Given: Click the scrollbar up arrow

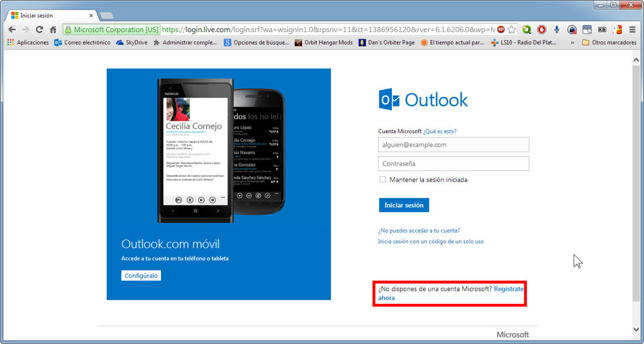Looking at the screenshot, I should click(636, 60).
